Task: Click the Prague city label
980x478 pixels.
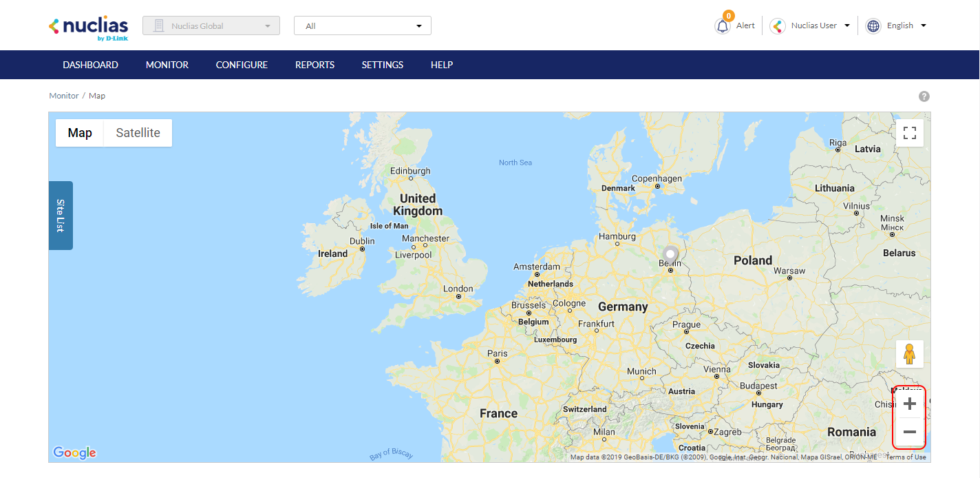Action: [686, 324]
